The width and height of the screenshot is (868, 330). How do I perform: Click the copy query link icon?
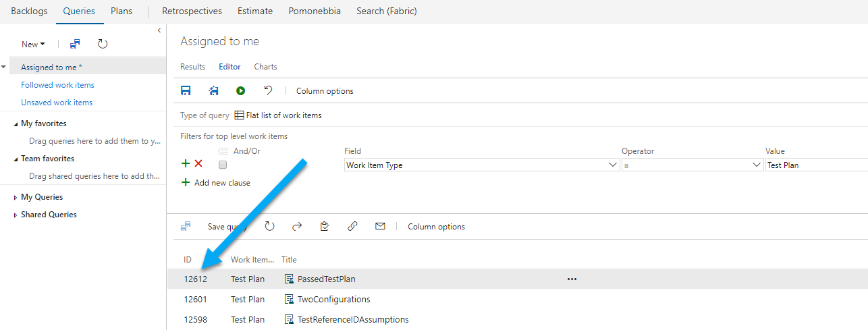[352, 227]
